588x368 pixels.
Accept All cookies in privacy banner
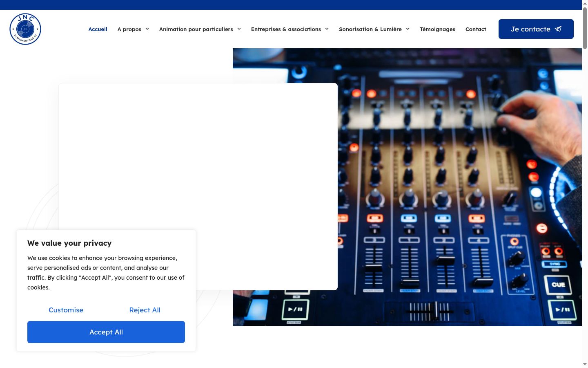pyautogui.click(x=106, y=332)
